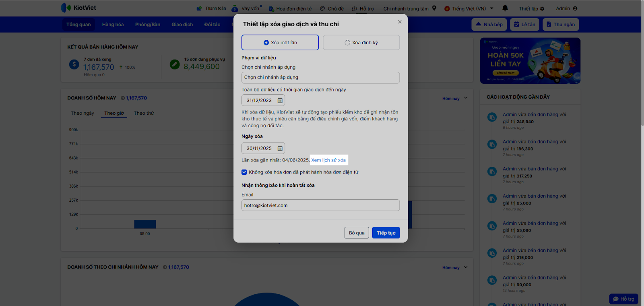Click the activity icon for the 65,000 order
Viewport: 644px width, 306px height.
click(x=492, y=198)
